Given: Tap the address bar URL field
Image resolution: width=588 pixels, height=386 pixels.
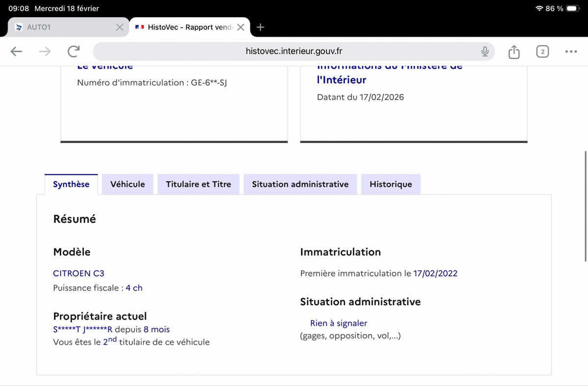Looking at the screenshot, I should pos(294,51).
